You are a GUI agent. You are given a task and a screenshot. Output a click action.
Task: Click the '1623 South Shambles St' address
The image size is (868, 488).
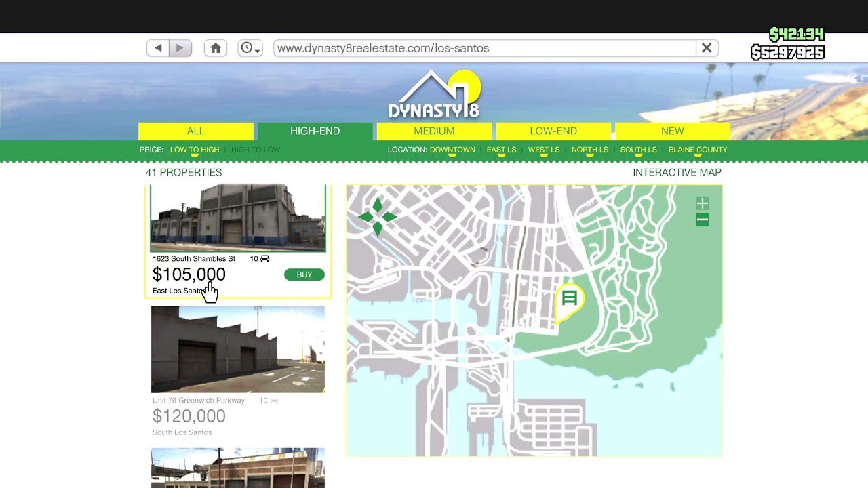pyautogui.click(x=194, y=259)
